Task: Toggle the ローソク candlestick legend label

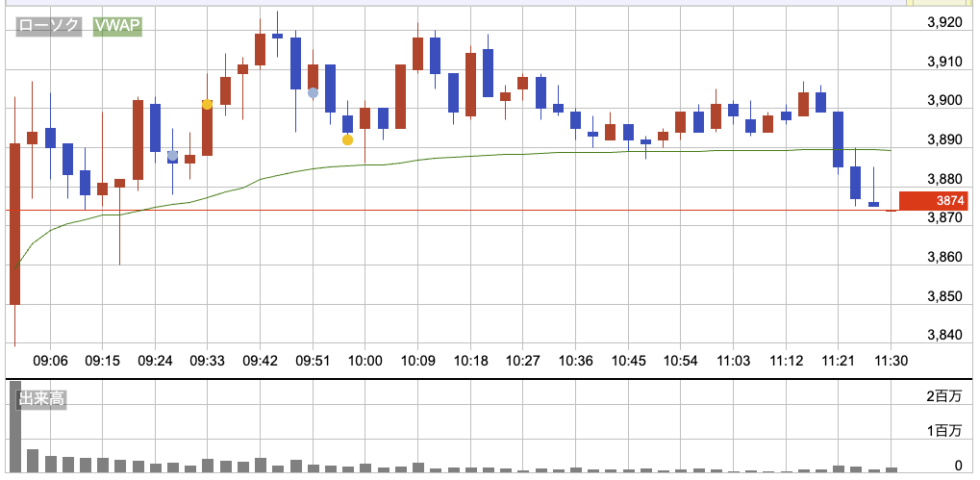Action: click(x=49, y=27)
